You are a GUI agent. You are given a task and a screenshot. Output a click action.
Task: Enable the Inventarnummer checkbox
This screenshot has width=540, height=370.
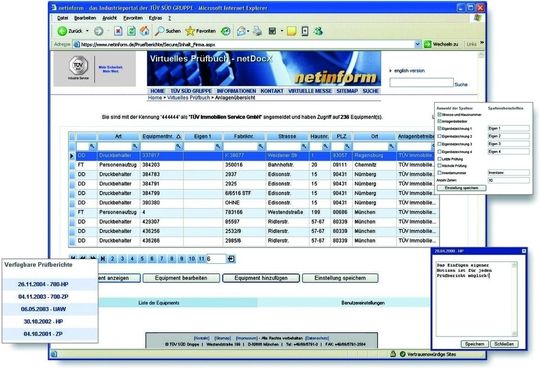(439, 173)
